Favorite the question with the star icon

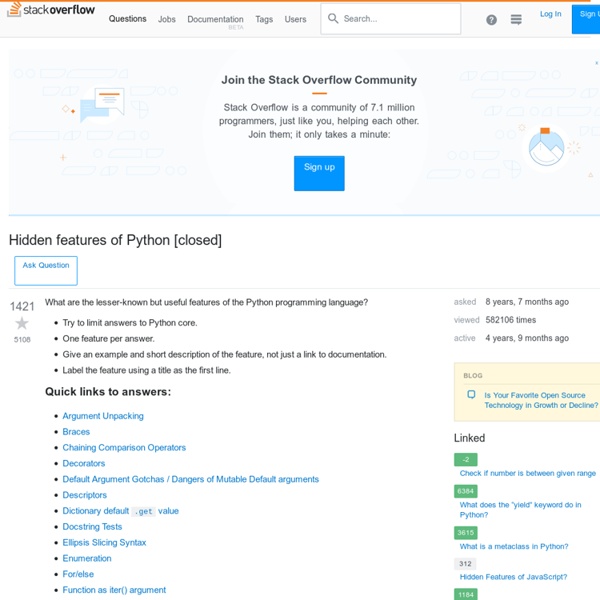[22, 323]
